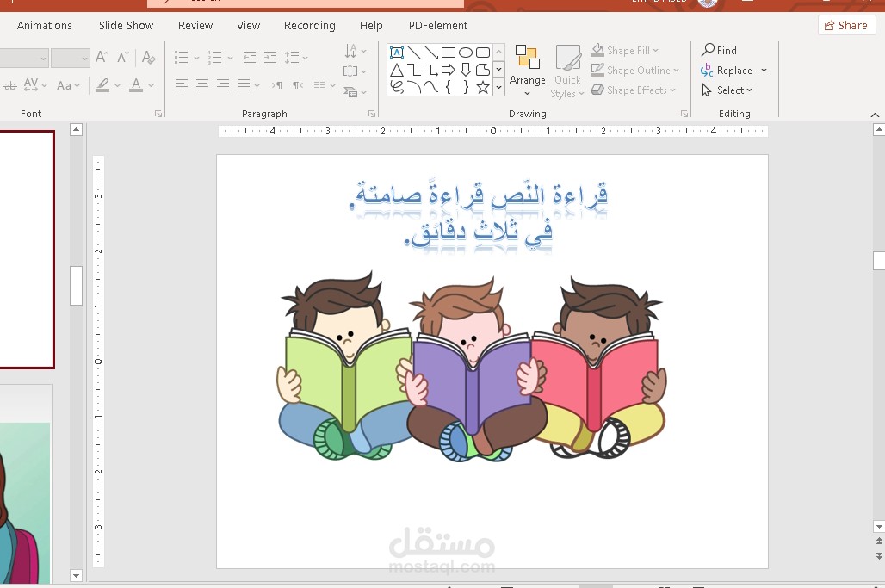Viewport: 885px width, 588px height.
Task: Clear all formatting from text
Action: tap(148, 57)
